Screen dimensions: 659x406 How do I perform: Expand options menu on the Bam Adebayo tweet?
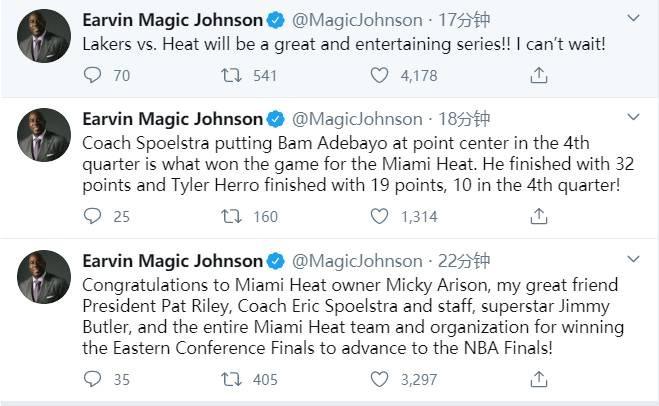click(632, 118)
